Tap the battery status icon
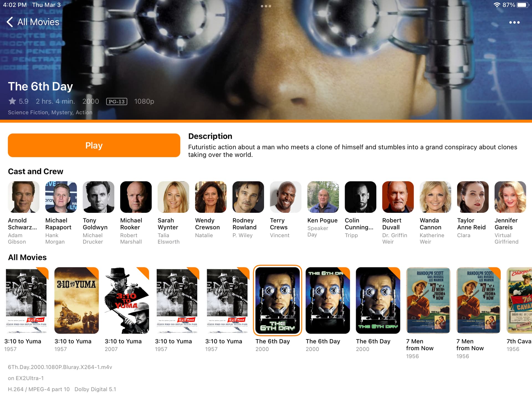The width and height of the screenshot is (532, 399). pos(523,5)
